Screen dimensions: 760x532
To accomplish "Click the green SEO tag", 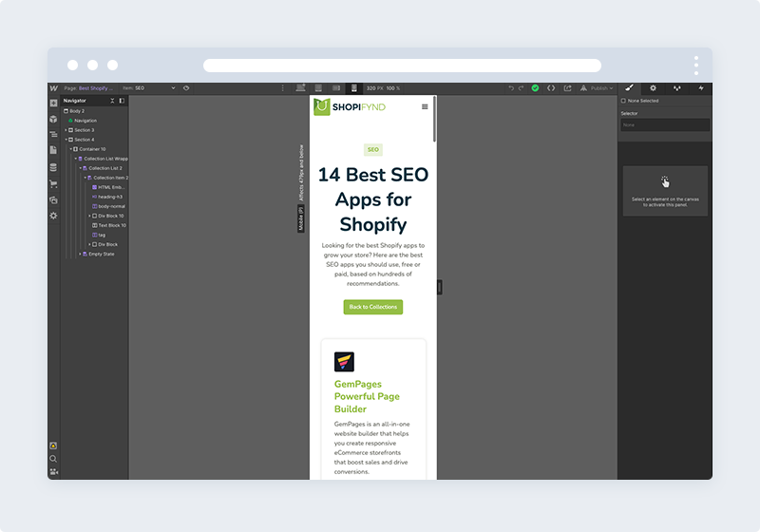I will point(373,150).
